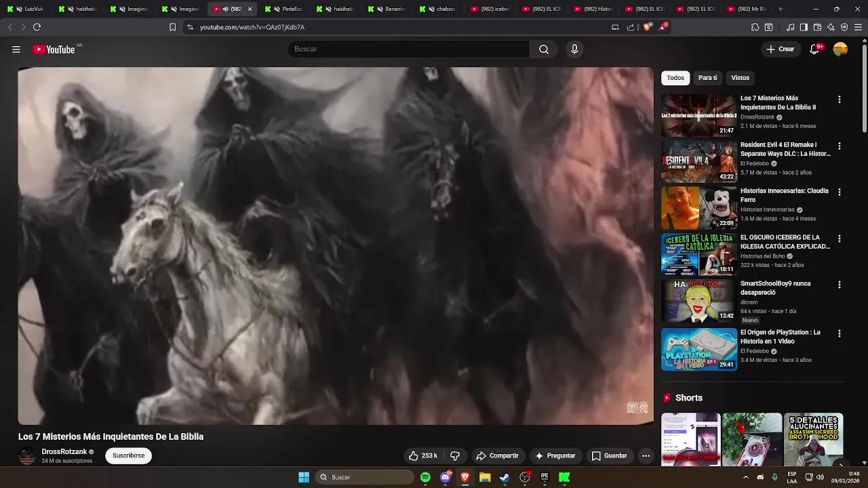
Task: Navigate back in browser
Action: [x=9, y=27]
